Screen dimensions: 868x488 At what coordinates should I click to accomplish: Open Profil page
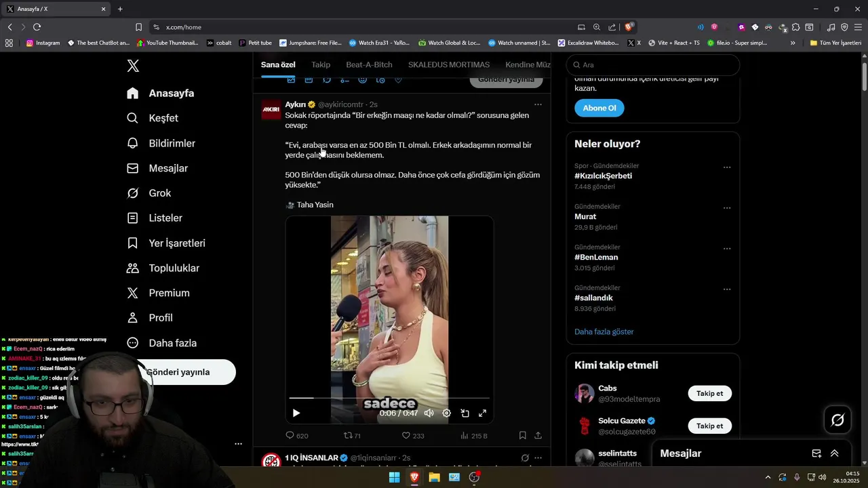[x=150, y=318]
